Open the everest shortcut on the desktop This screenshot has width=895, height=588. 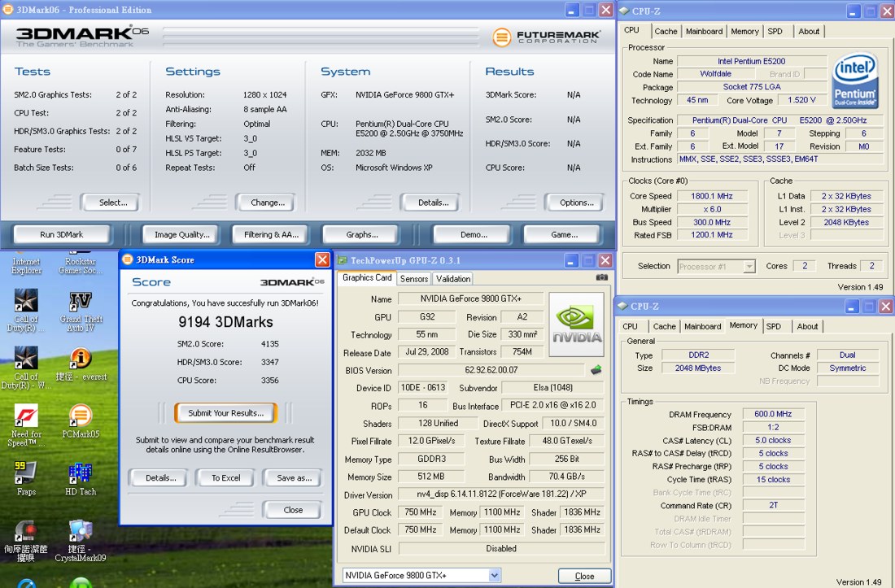click(x=81, y=365)
